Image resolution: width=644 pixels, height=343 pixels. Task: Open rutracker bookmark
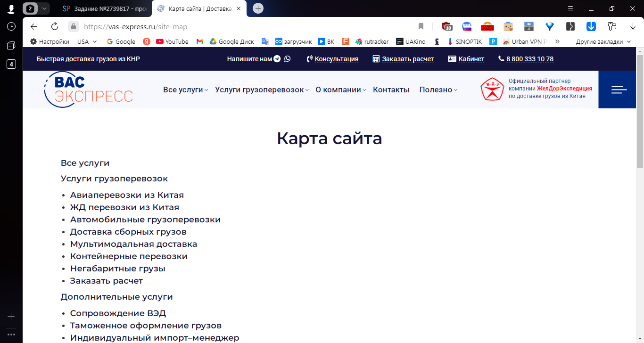click(x=372, y=41)
